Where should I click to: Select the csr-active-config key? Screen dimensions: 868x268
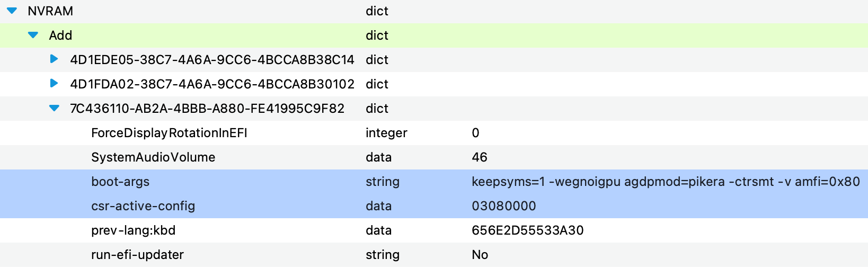tap(143, 206)
